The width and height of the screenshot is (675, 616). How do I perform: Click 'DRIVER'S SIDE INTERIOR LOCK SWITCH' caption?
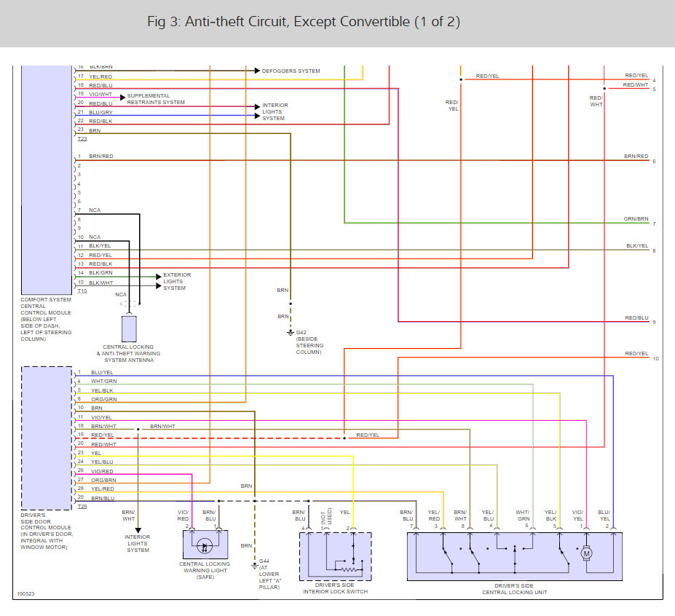[336, 588]
